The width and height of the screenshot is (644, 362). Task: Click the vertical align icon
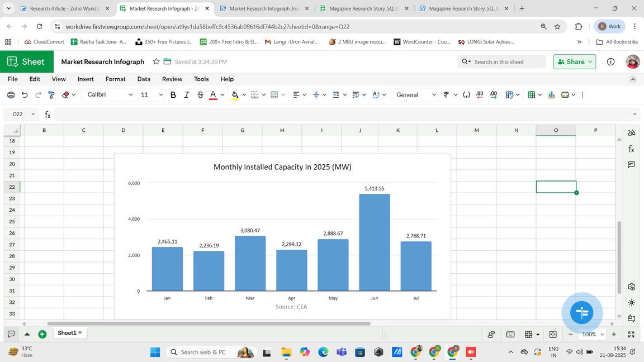(316, 95)
